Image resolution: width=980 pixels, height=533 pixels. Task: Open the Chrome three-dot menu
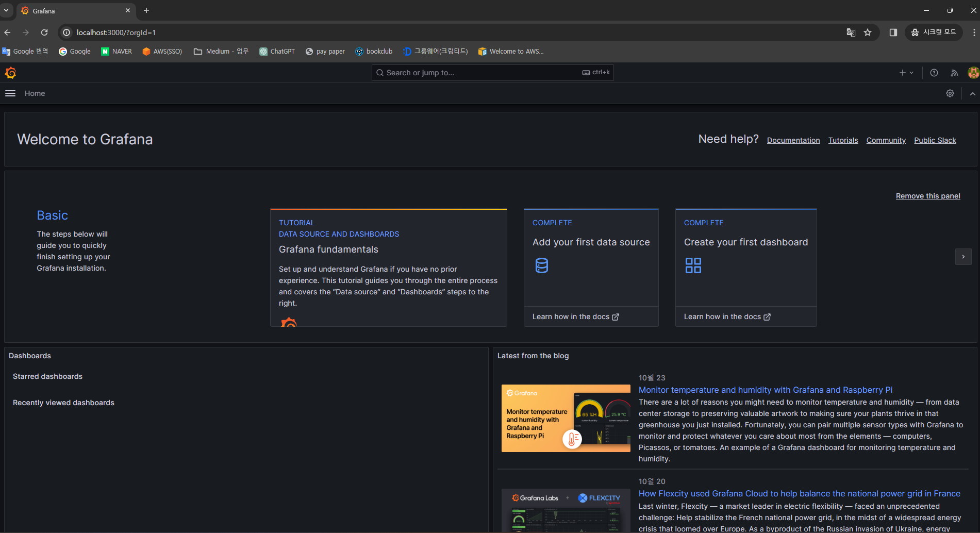(x=973, y=32)
